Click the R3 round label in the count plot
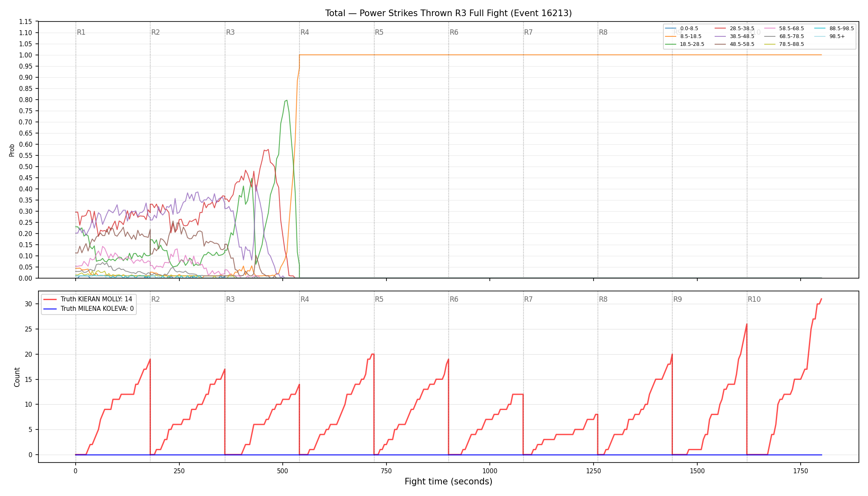The width and height of the screenshot is (868, 496). pyautogui.click(x=230, y=299)
